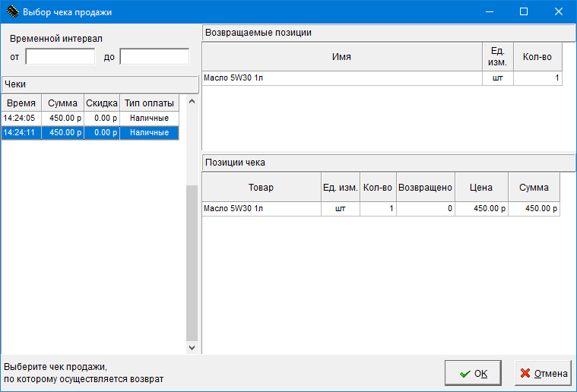Click the Тип оплаты column header
This screenshot has width=577, height=392.
click(149, 103)
